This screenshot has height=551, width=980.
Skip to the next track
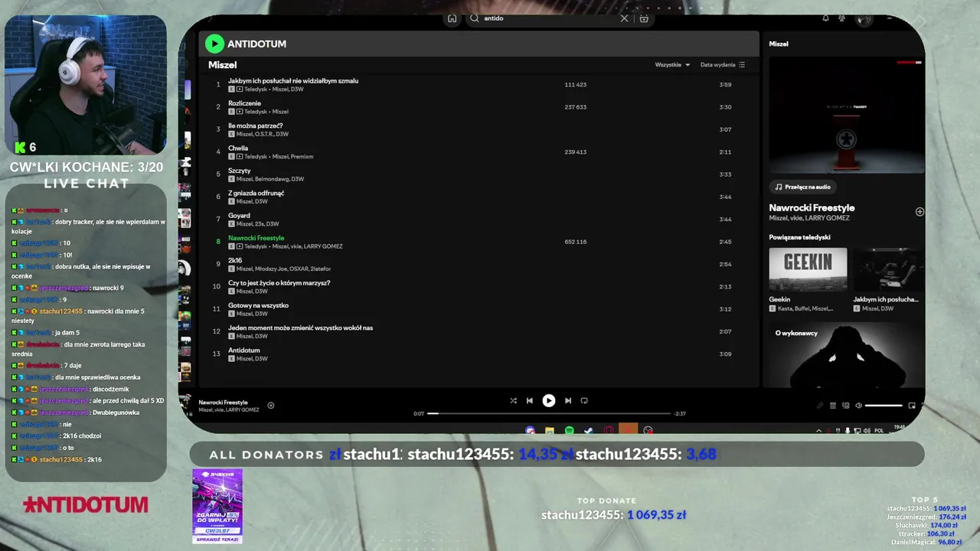(568, 400)
